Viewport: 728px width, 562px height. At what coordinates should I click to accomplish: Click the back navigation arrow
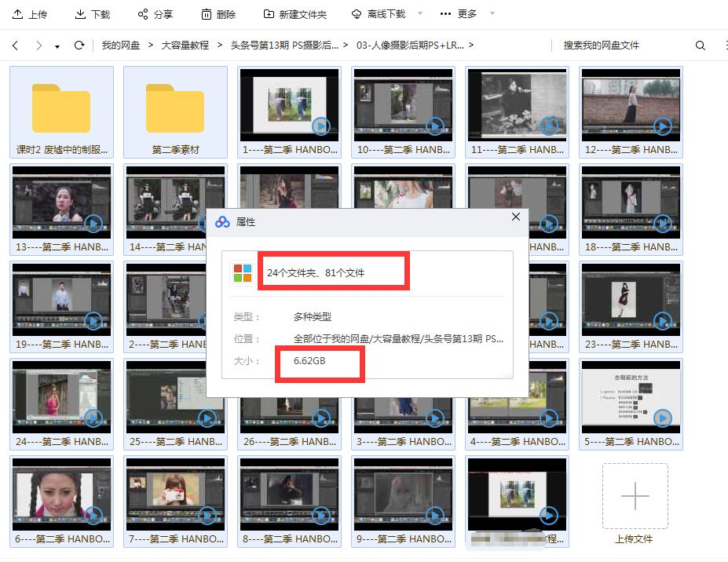(13, 45)
